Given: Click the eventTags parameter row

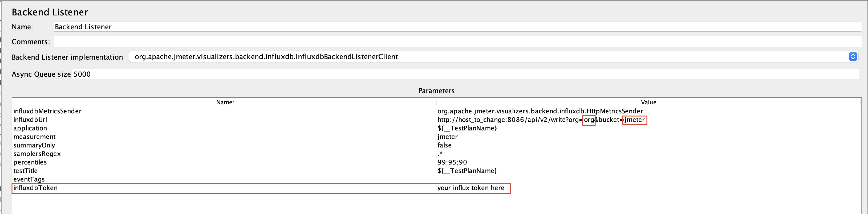Looking at the screenshot, I should click(29, 180).
